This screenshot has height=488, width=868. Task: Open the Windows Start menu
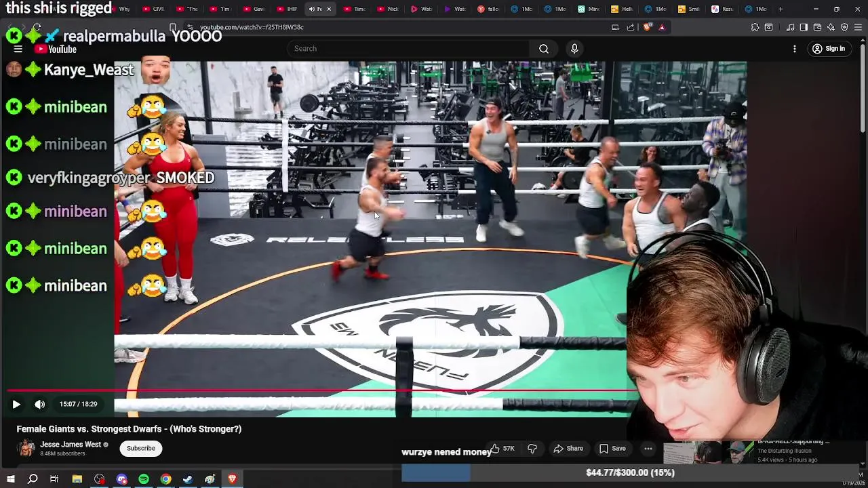[x=10, y=479]
